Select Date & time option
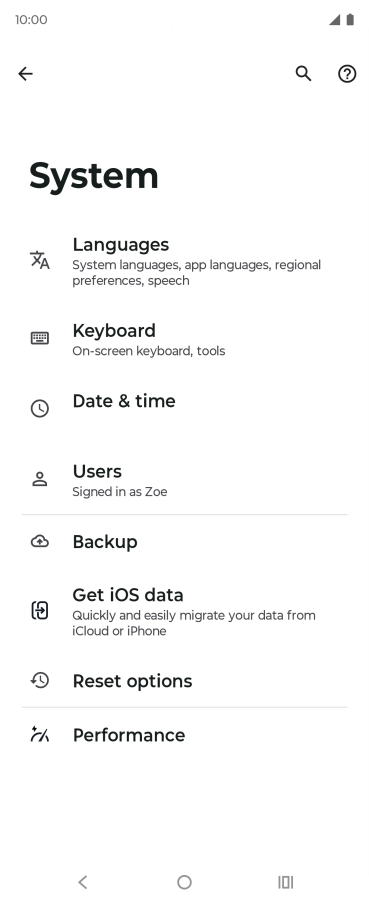This screenshot has height=904, width=369. pyautogui.click(x=184, y=408)
